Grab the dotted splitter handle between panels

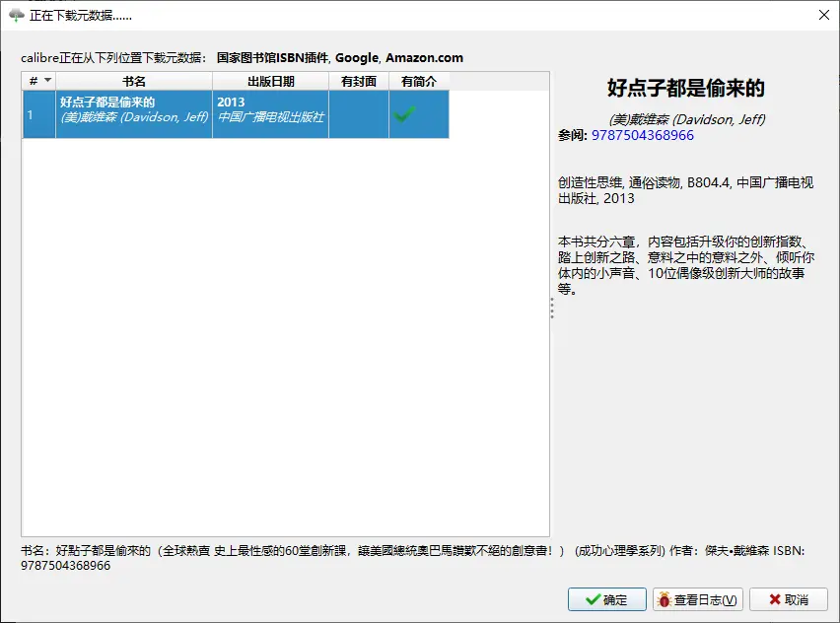point(552,310)
